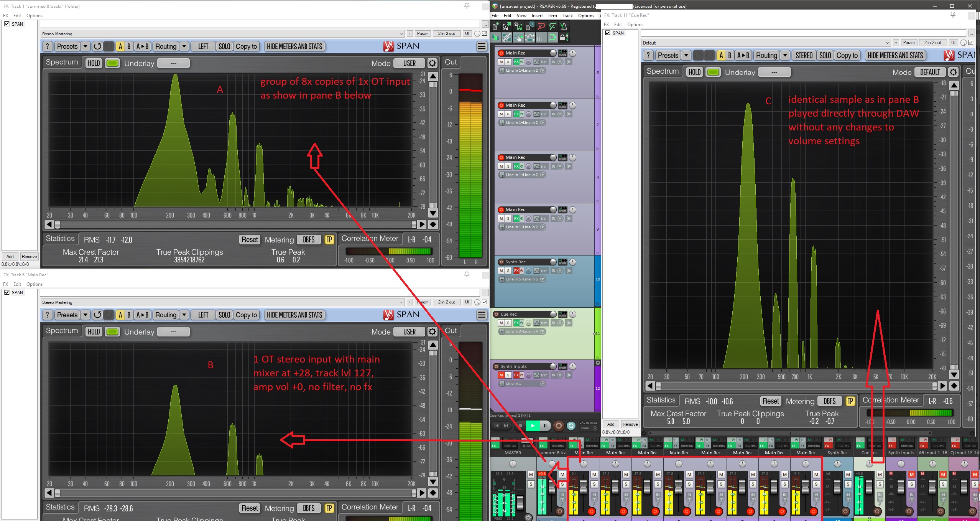
Task: Open Options menu of Track 6 FX window
Action: (x=35, y=284)
